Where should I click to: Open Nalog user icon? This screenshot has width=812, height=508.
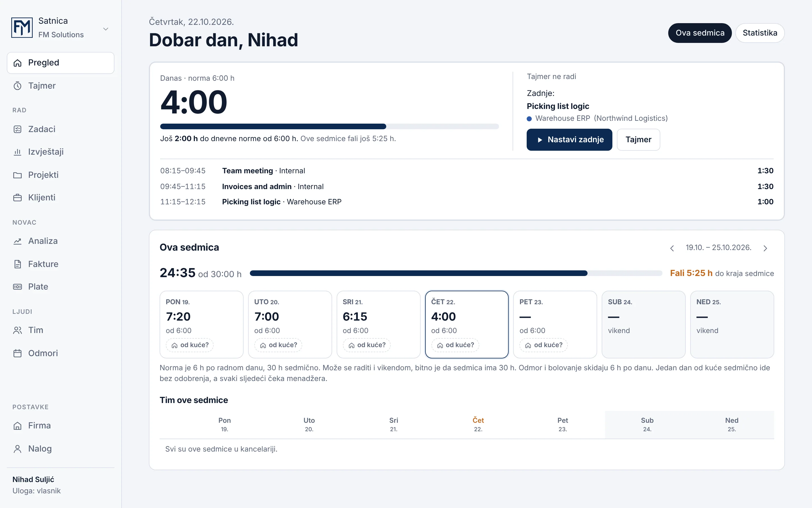pyautogui.click(x=17, y=449)
